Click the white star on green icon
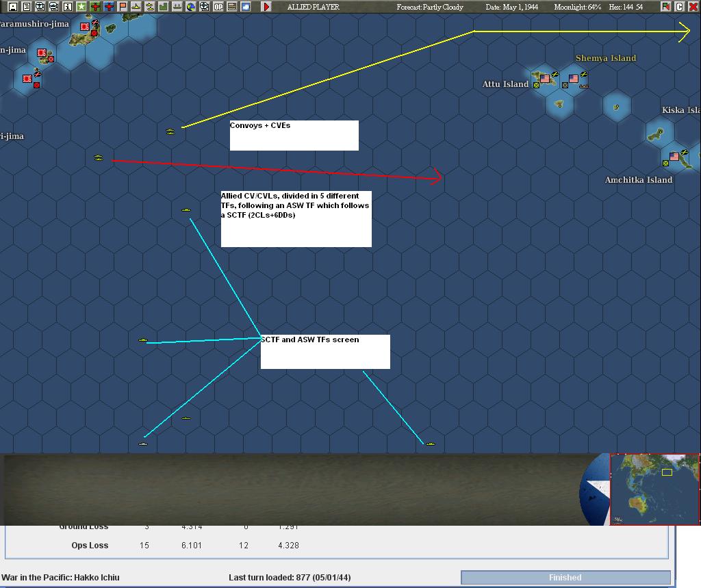The image size is (701, 588). (81, 6)
